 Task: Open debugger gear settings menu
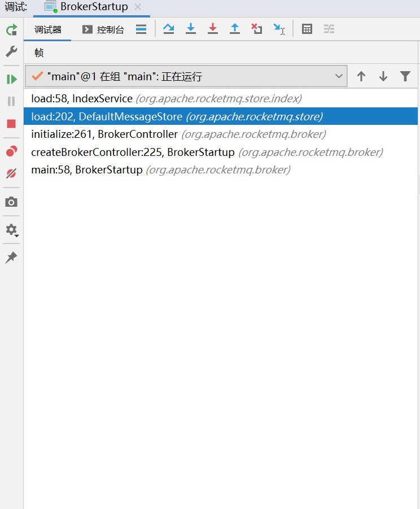(12, 230)
